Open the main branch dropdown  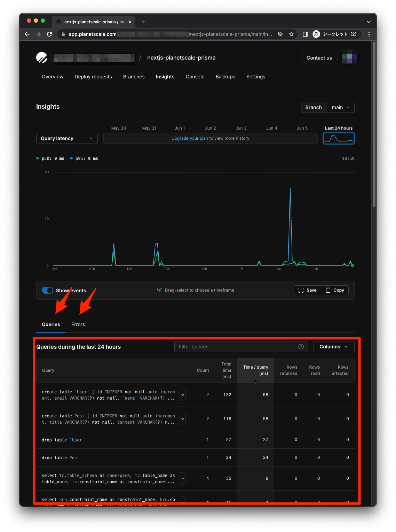pos(340,107)
